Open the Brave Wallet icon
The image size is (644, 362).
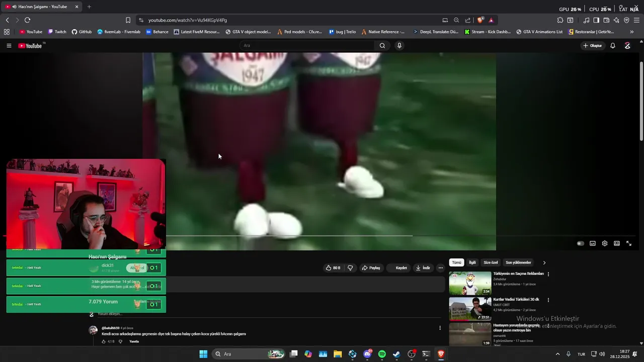[606, 20]
